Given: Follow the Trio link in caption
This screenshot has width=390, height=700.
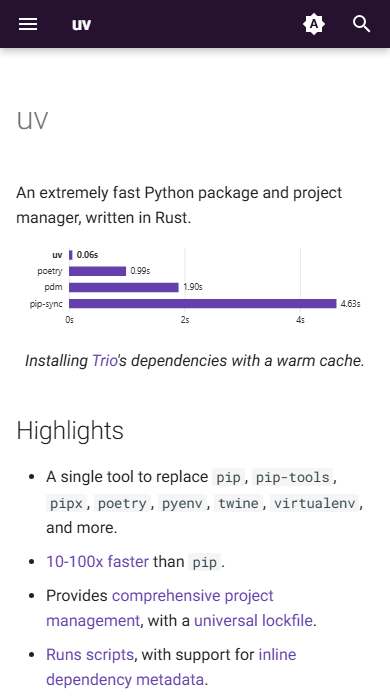Looking at the screenshot, I should coord(105,360).
